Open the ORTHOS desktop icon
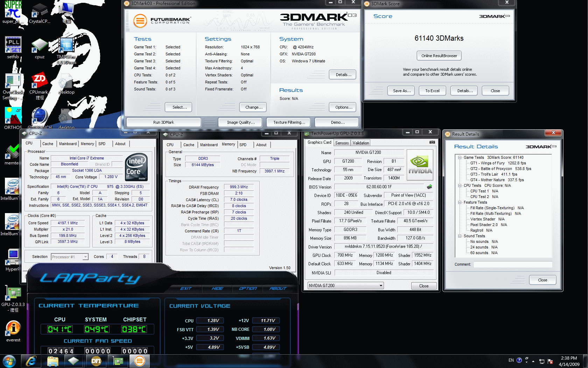 pyautogui.click(x=13, y=118)
